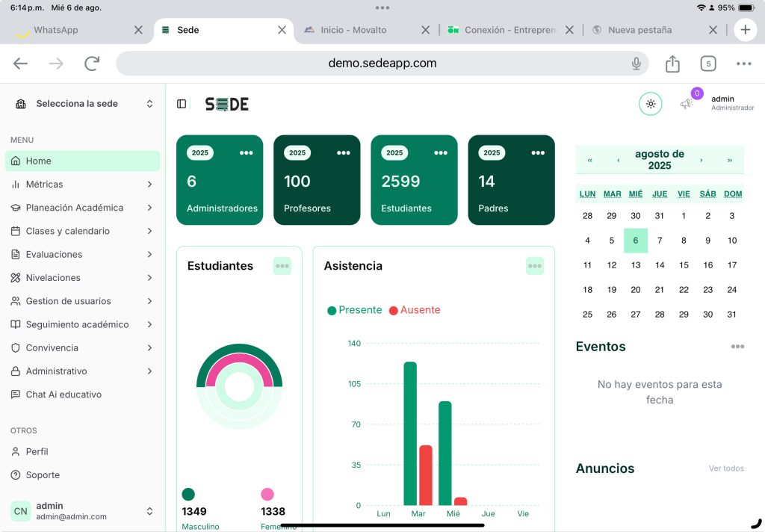
Task: Open Ver todos announcements link
Action: pyautogui.click(x=726, y=468)
